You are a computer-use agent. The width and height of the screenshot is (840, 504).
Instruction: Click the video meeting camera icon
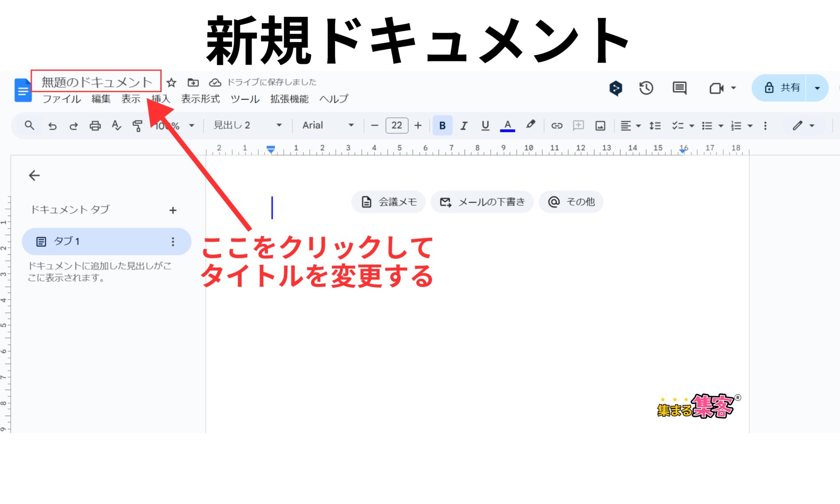coord(716,88)
